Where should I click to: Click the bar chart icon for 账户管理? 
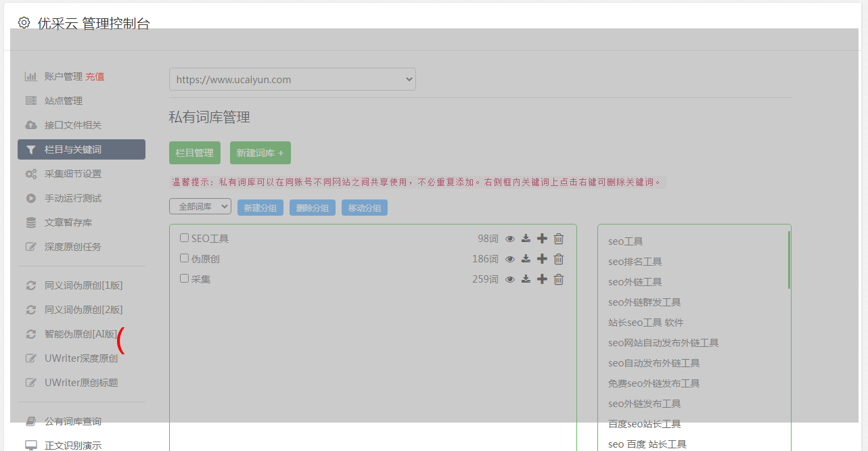[31, 76]
